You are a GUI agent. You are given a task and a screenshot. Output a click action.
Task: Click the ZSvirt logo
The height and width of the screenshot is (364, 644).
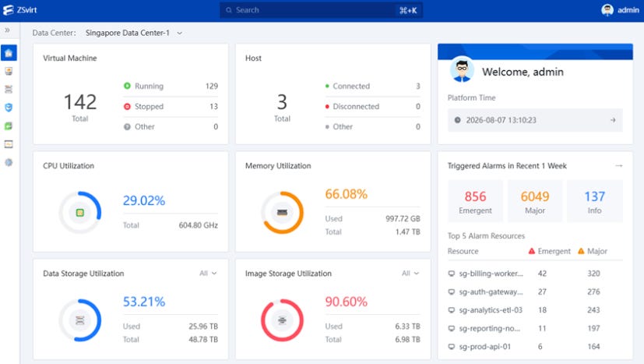(19, 10)
